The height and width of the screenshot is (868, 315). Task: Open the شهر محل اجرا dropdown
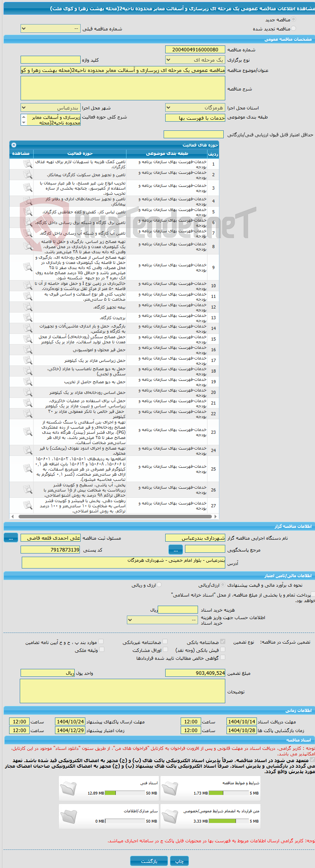(51, 108)
